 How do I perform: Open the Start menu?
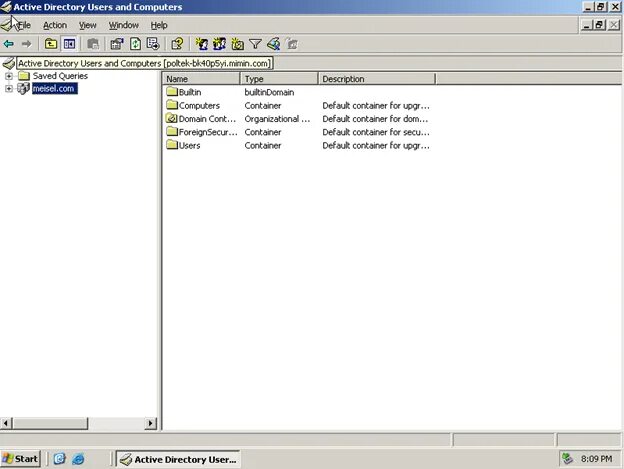(20, 459)
